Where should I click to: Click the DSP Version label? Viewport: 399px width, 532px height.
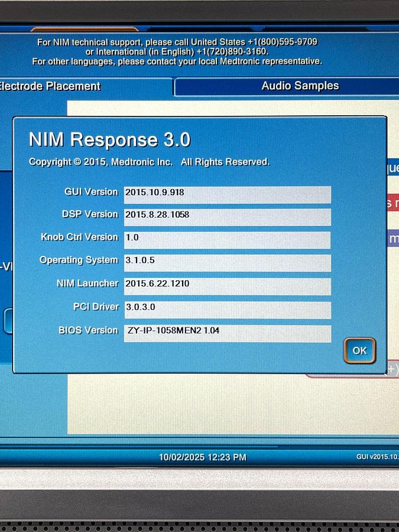(x=90, y=214)
